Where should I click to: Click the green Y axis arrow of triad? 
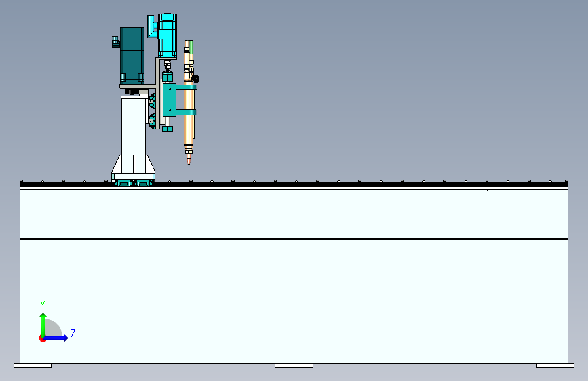coord(43,324)
